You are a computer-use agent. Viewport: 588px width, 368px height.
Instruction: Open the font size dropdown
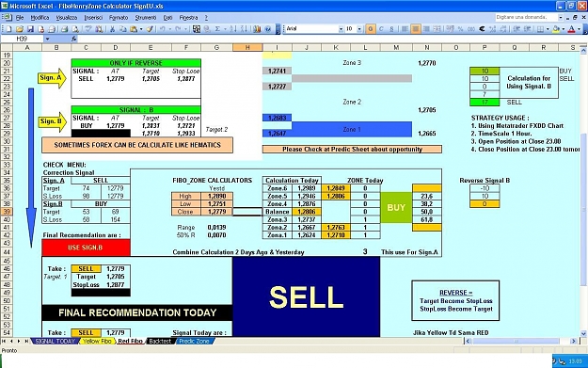[x=359, y=29]
